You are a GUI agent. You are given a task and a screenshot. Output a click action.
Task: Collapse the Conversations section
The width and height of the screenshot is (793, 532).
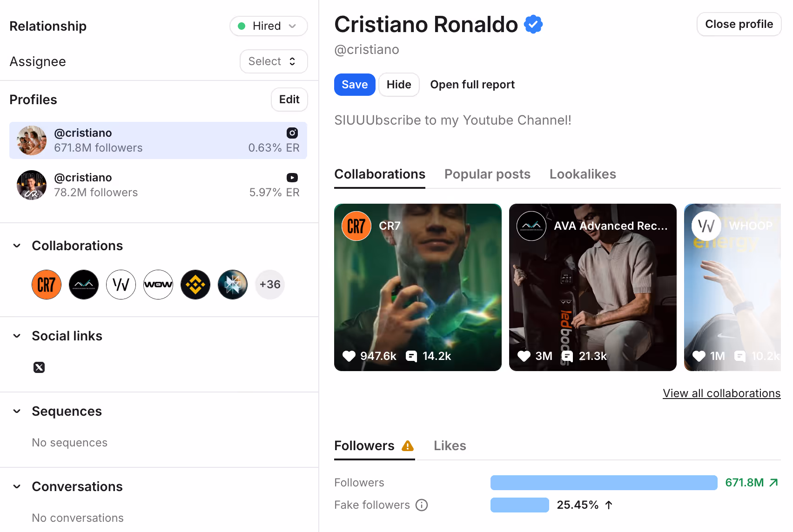(x=16, y=486)
